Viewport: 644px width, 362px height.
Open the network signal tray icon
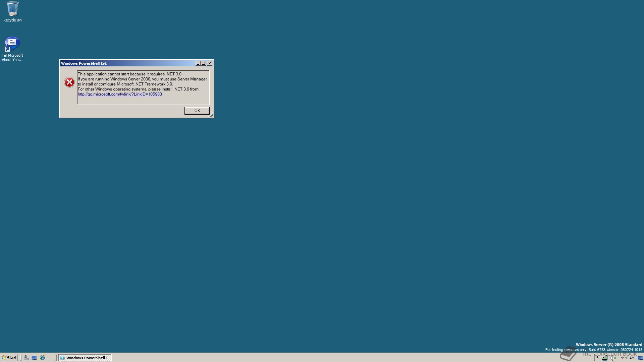(604, 358)
